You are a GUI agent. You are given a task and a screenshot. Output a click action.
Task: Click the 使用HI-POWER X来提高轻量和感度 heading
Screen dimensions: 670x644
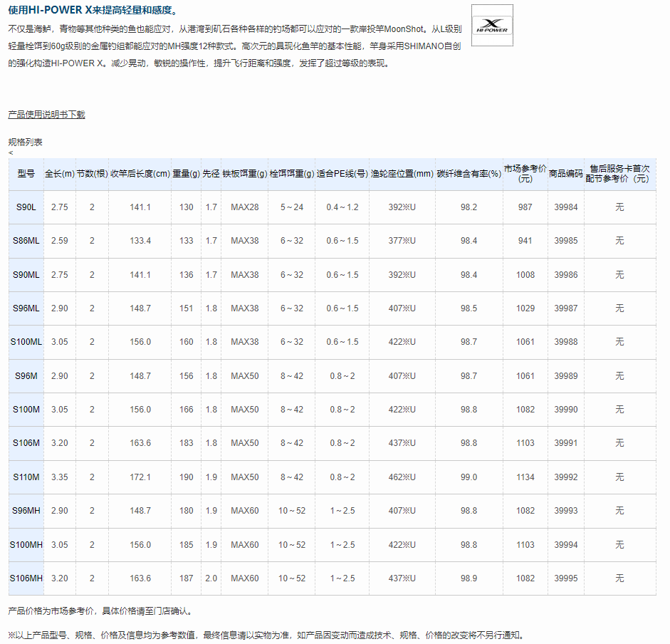click(x=93, y=10)
